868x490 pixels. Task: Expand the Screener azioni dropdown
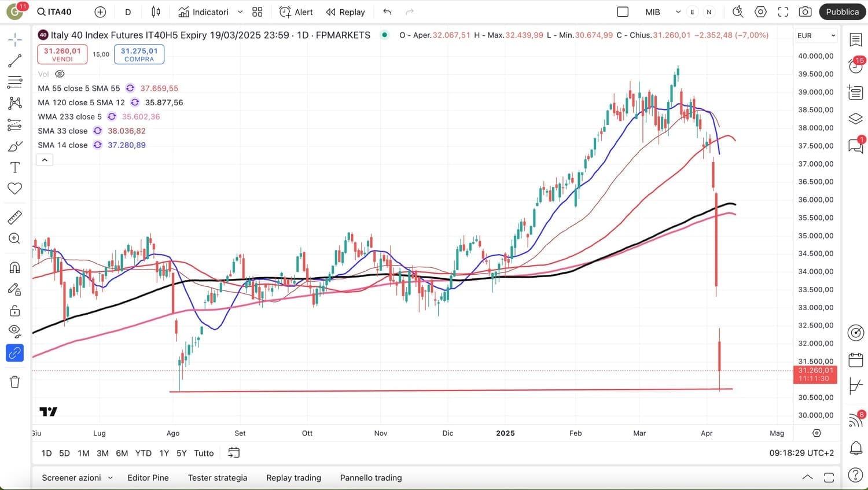[x=77, y=478]
